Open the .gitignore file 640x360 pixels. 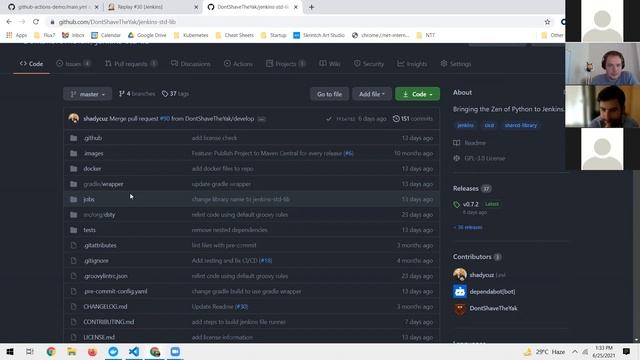tap(96, 260)
